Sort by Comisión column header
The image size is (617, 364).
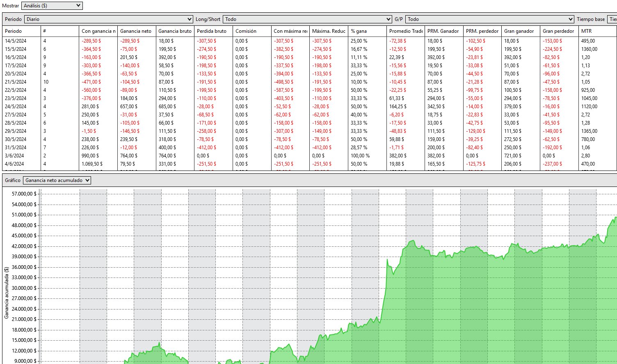tap(252, 31)
